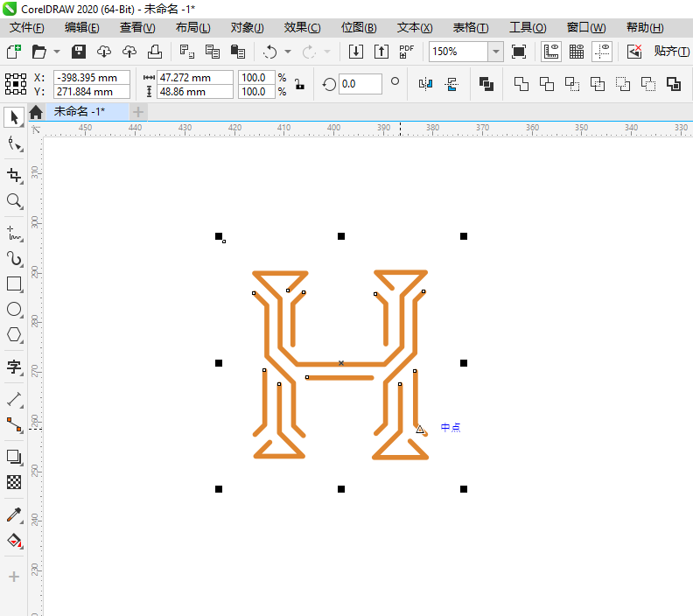The image size is (693, 616).
Task: Choose the Crop tool
Action: [14, 175]
